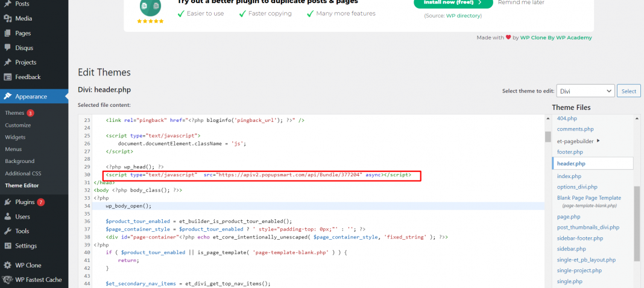Open sidebar.php in theme files

[571, 249]
